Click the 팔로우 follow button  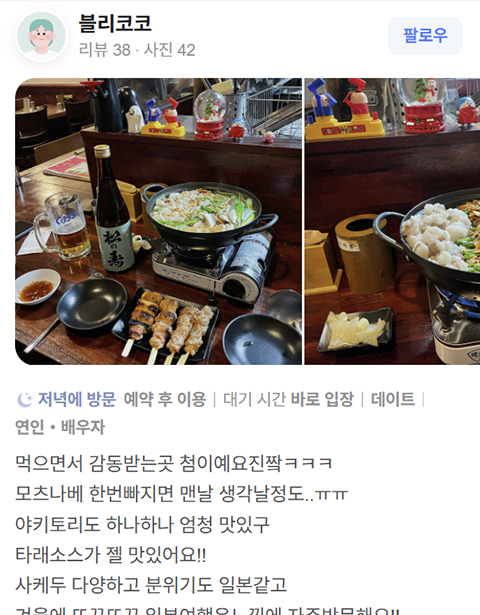tap(425, 36)
